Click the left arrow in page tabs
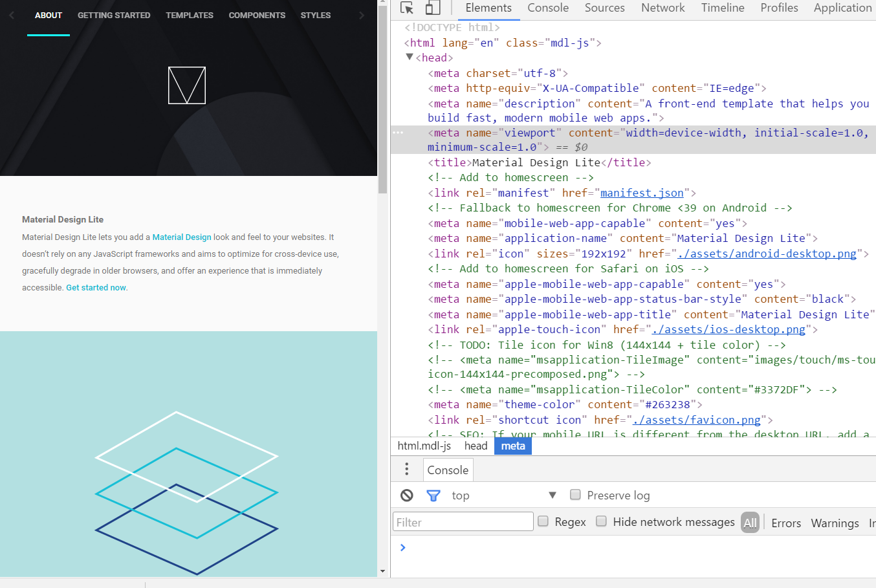 point(12,15)
